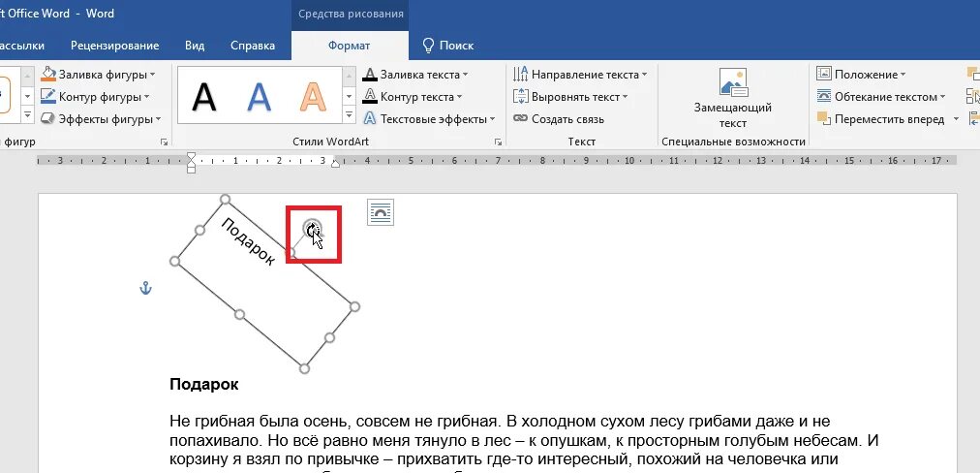This screenshot has width=980, height=473.
Task: Open the Стили фигур dialog launcher
Action: pyautogui.click(x=164, y=142)
